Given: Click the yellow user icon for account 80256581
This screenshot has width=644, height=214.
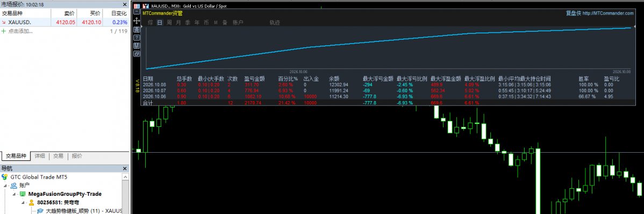Looking at the screenshot, I should pyautogui.click(x=31, y=203).
